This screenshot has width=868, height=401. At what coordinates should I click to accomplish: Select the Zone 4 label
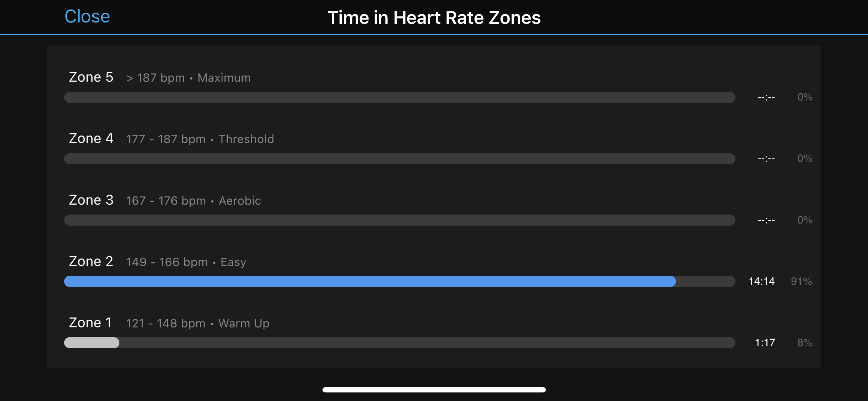[x=91, y=138]
